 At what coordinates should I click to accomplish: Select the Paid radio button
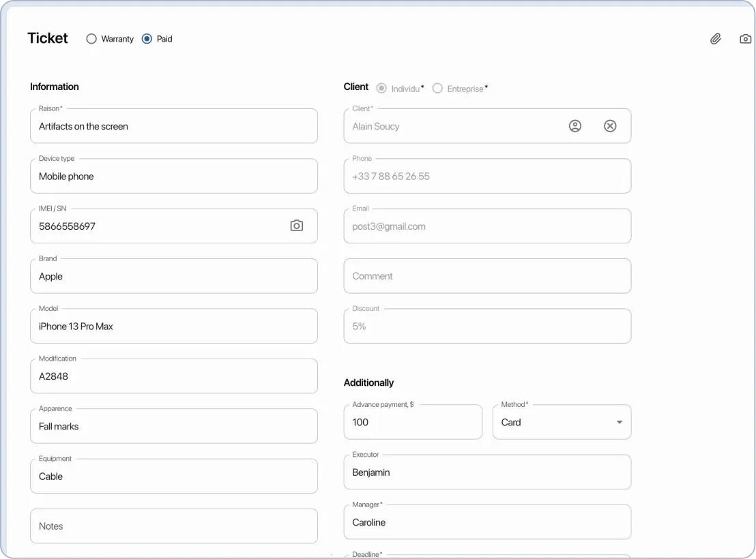[146, 39]
